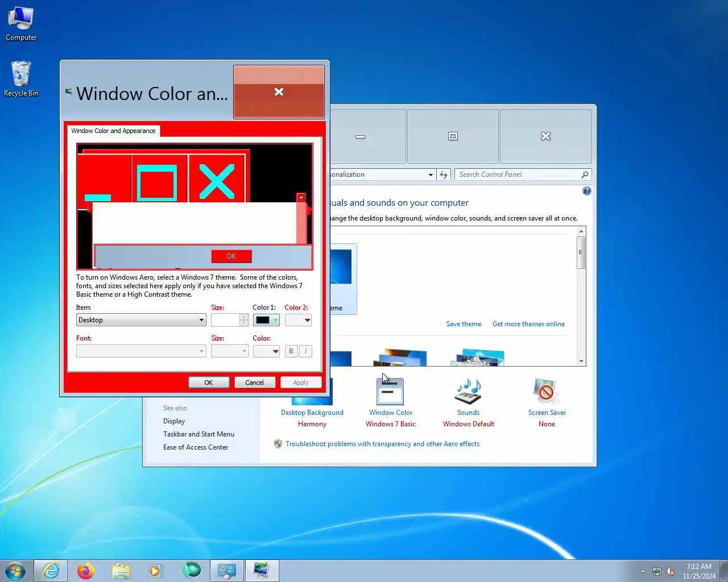Open the Computer desktop icon
Image resolution: width=728 pixels, height=582 pixels.
click(x=21, y=23)
